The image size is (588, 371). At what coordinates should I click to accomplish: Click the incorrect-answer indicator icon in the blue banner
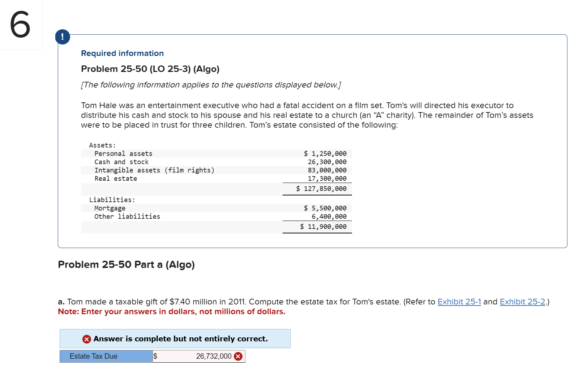(86, 339)
